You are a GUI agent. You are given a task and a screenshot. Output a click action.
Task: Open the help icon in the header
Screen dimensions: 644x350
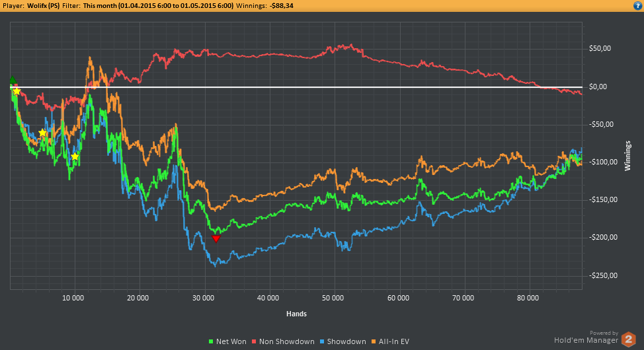point(638,6)
